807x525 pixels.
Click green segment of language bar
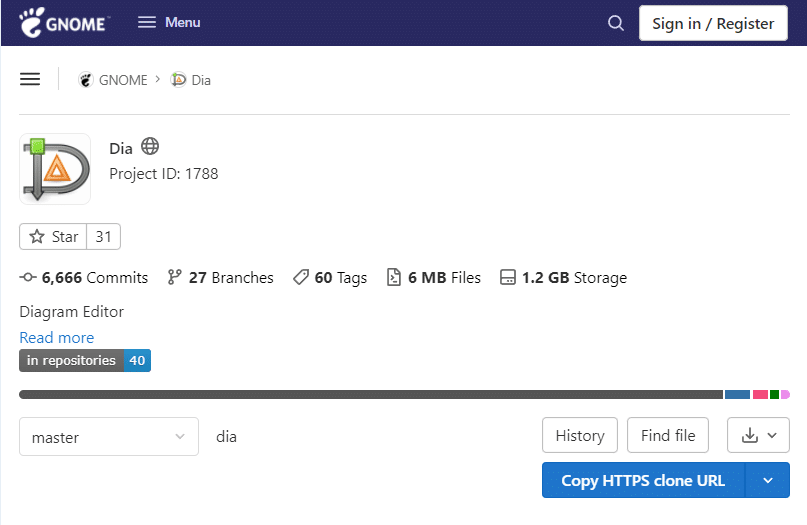pyautogui.click(x=774, y=394)
